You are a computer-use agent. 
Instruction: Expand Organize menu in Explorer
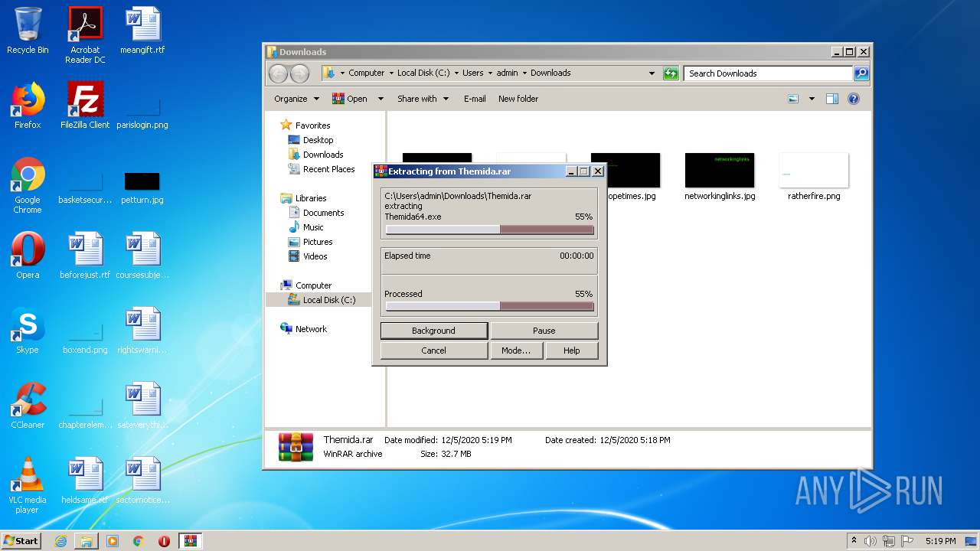tap(296, 99)
